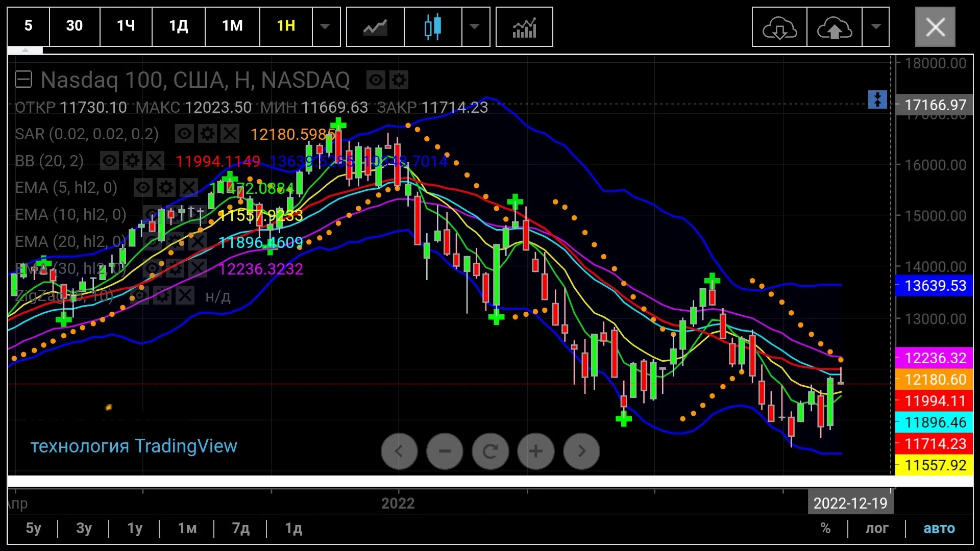Collapse the indicator legend
The width and height of the screenshot is (980, 551).
[x=23, y=80]
